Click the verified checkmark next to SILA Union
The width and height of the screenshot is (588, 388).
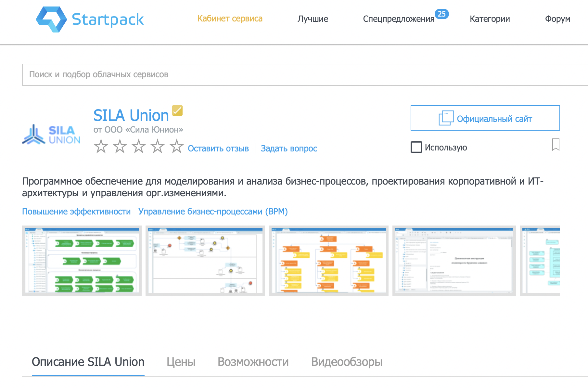click(x=177, y=111)
